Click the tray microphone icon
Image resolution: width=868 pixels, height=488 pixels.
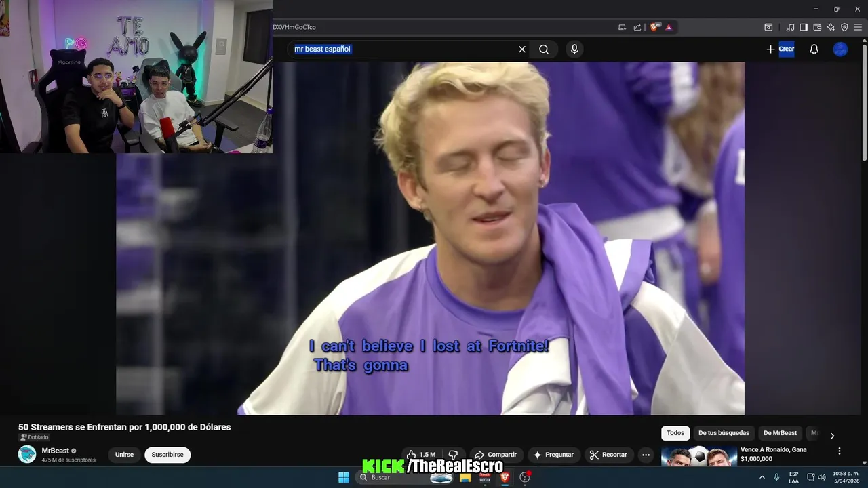coord(776,477)
